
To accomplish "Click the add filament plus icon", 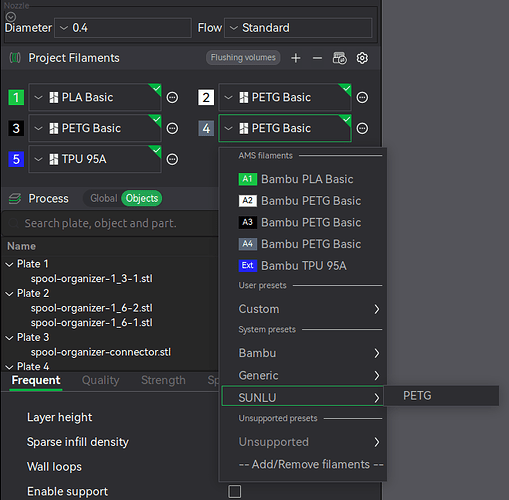I will tap(295, 58).
